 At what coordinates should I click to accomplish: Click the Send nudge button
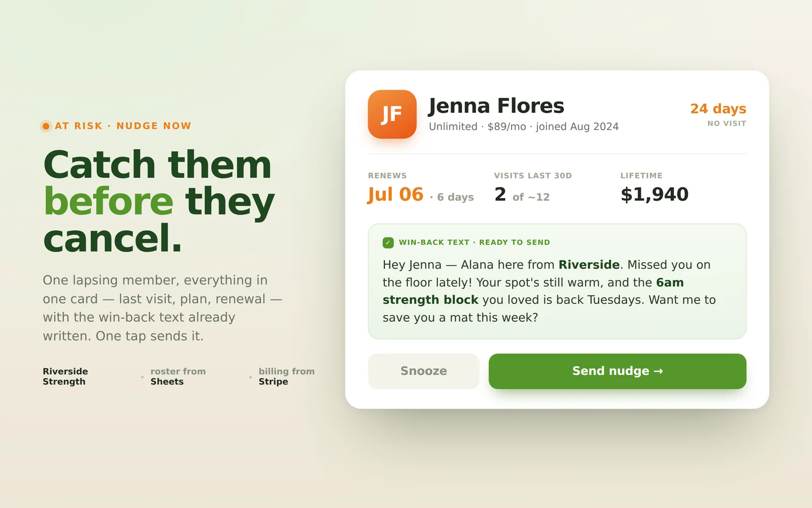pos(617,371)
